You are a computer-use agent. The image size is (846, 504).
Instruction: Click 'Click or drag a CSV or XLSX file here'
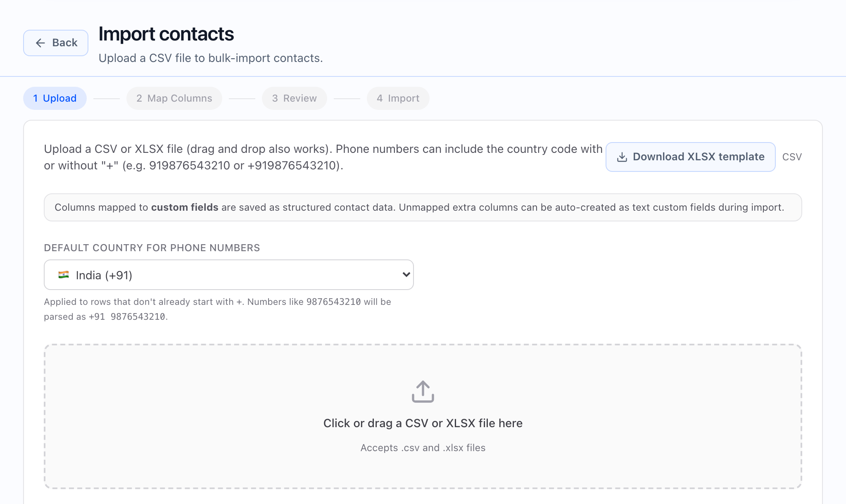(x=423, y=423)
